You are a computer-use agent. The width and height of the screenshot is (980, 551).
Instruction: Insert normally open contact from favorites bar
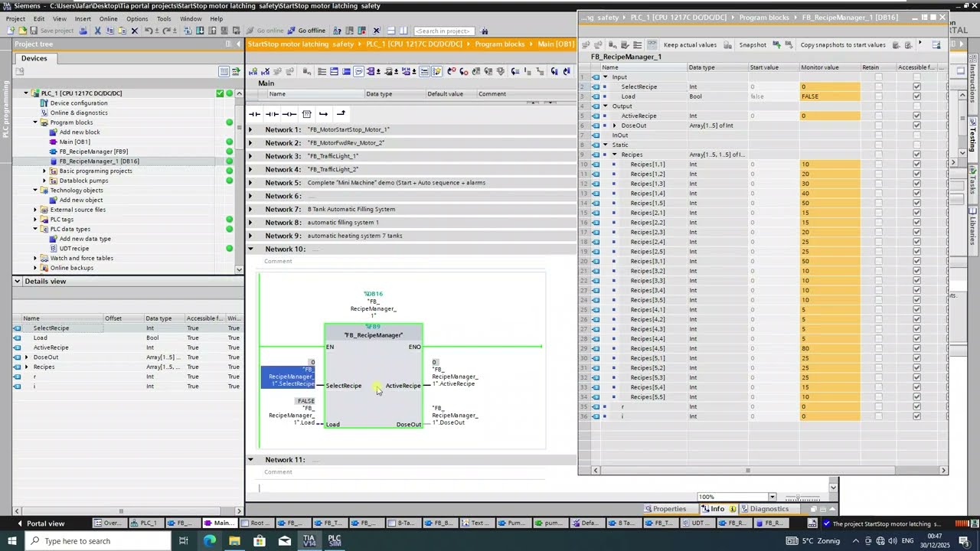point(255,114)
